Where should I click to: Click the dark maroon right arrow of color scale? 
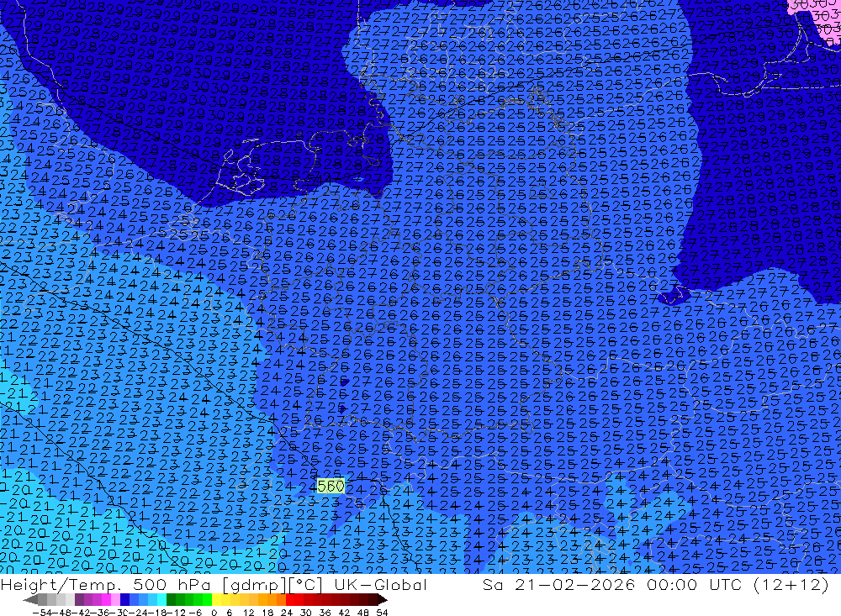(381, 600)
